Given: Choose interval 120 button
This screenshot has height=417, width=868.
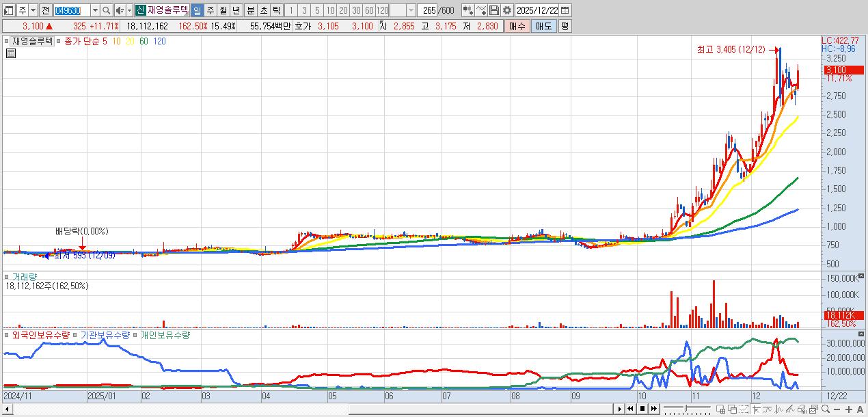Looking at the screenshot, I should [383, 10].
